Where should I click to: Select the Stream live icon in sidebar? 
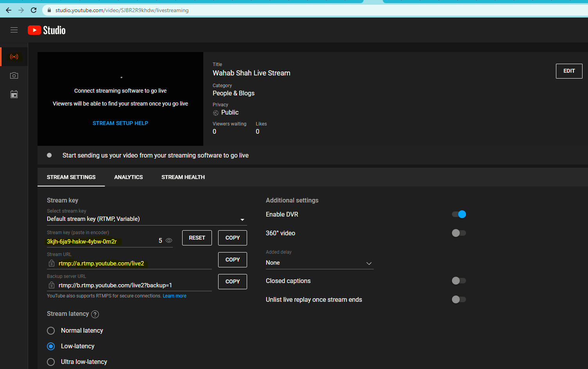coord(14,57)
